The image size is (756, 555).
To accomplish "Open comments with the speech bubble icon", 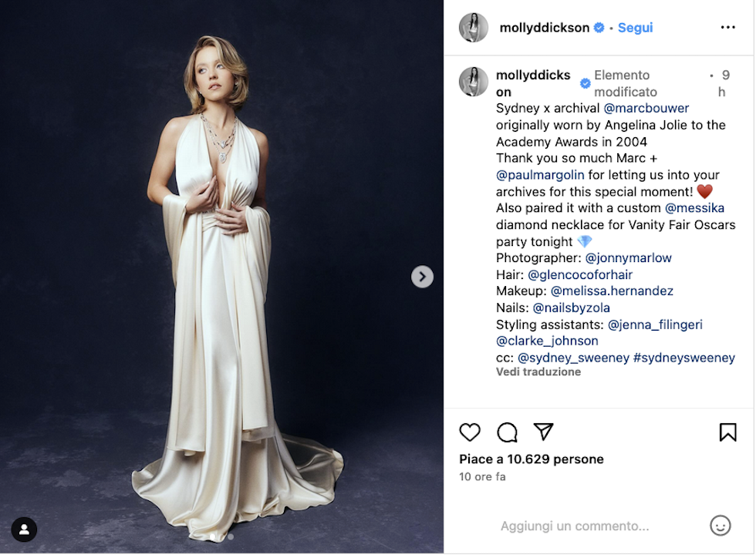I will coord(507,432).
